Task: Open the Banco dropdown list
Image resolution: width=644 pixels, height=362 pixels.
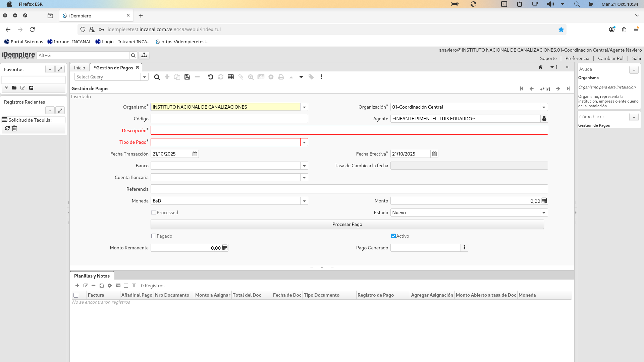Action: (x=304, y=166)
